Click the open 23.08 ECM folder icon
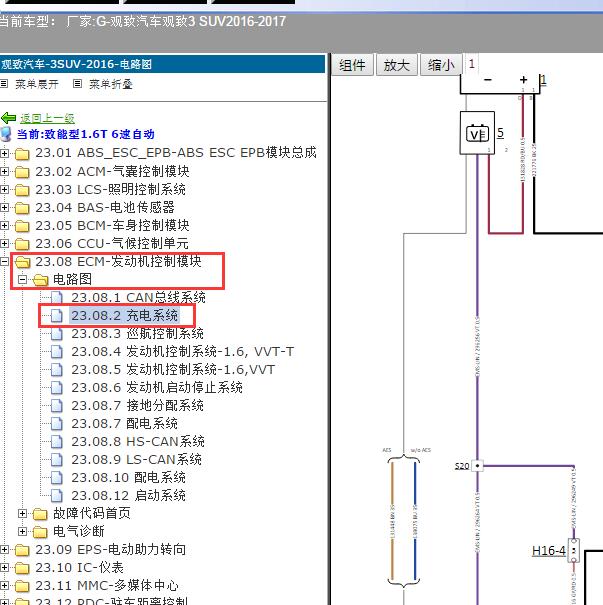 [23, 262]
